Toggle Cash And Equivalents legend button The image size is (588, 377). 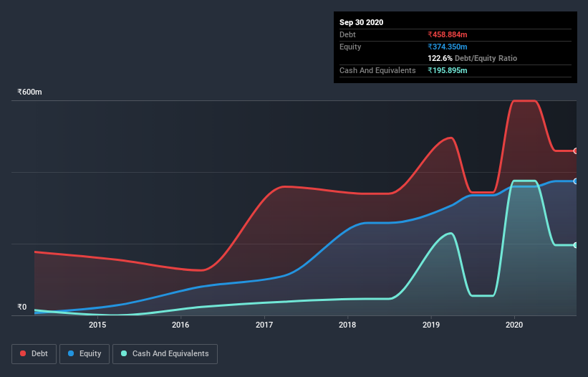click(x=165, y=354)
